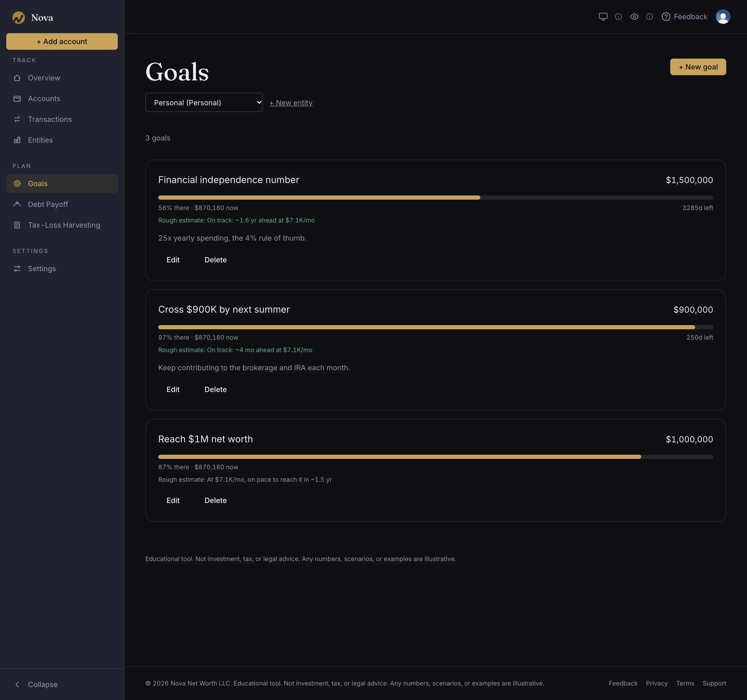
Task: Open the Accounts card icon
Action: click(x=17, y=99)
